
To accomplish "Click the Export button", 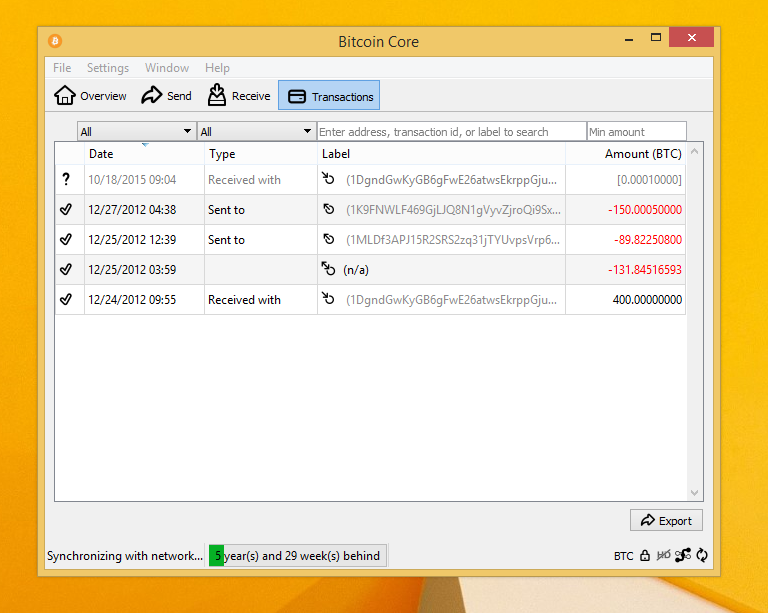I will pyautogui.click(x=666, y=520).
